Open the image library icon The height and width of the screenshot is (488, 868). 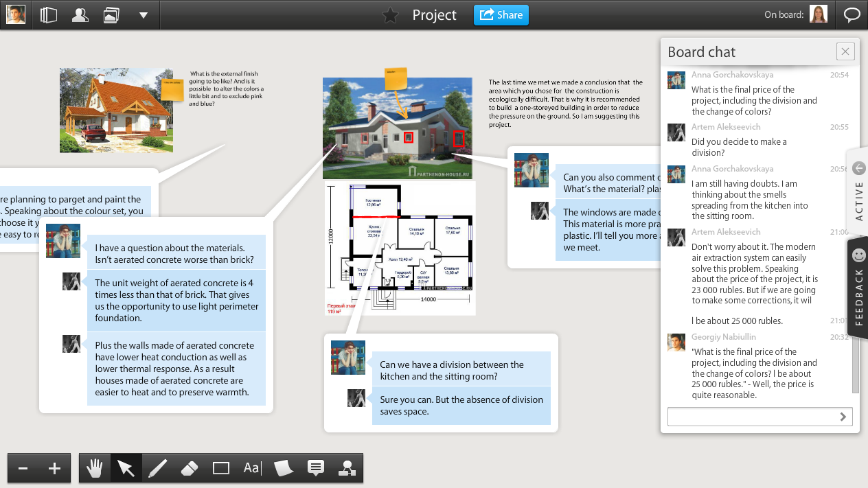[x=112, y=15]
